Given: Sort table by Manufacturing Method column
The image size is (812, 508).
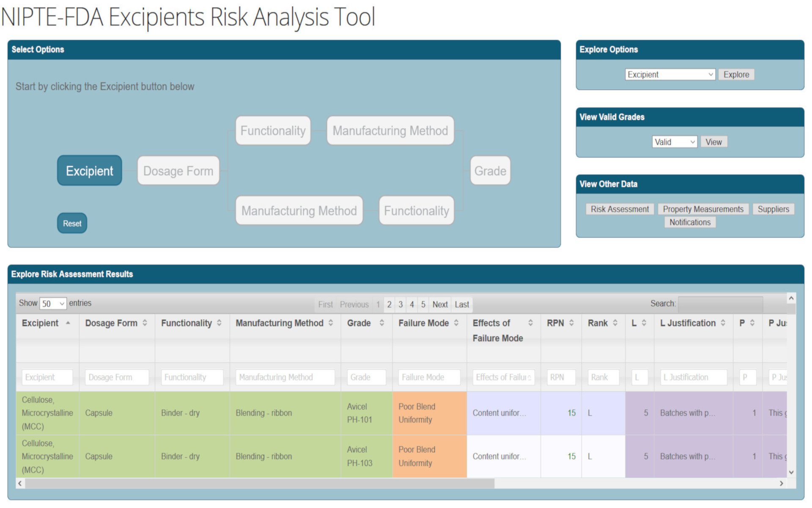Looking at the screenshot, I should tap(331, 323).
